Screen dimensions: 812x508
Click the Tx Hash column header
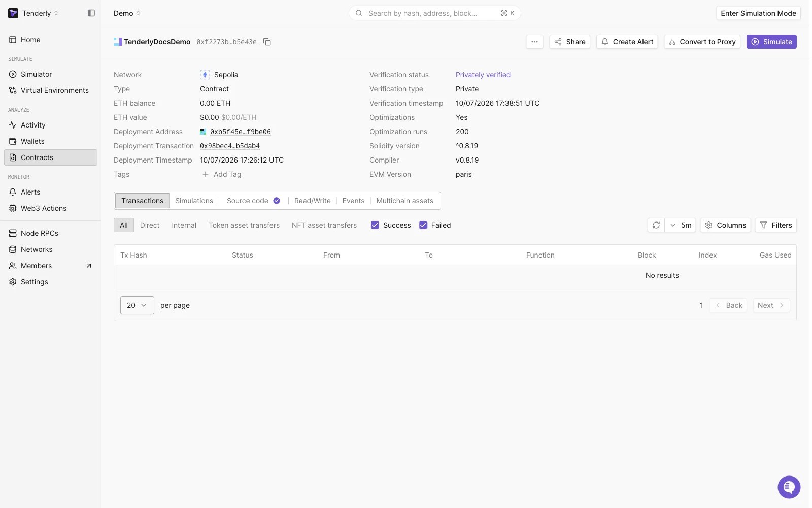133,255
